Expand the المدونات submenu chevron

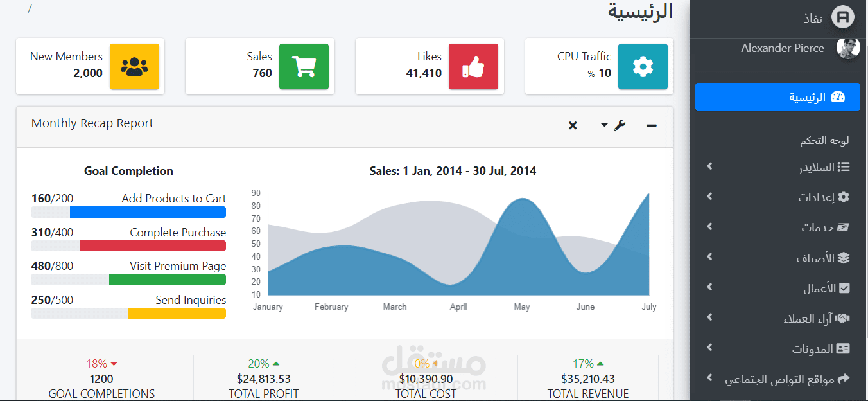709,348
